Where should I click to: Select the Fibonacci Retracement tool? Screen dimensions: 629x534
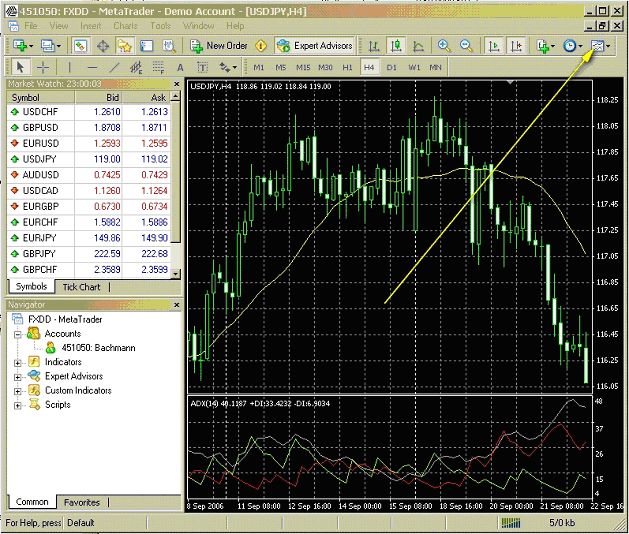click(x=158, y=67)
